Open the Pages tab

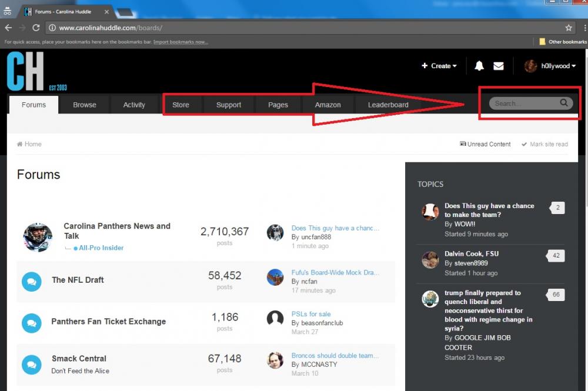click(x=278, y=105)
